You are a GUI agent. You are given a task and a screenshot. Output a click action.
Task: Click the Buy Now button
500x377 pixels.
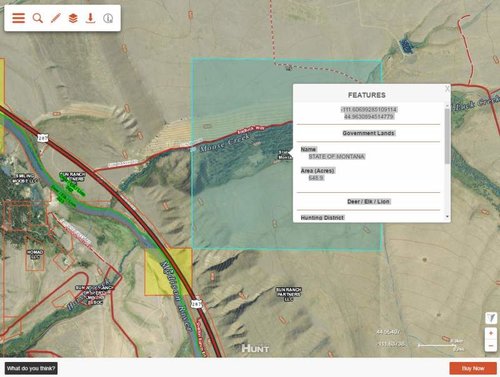[x=473, y=368]
